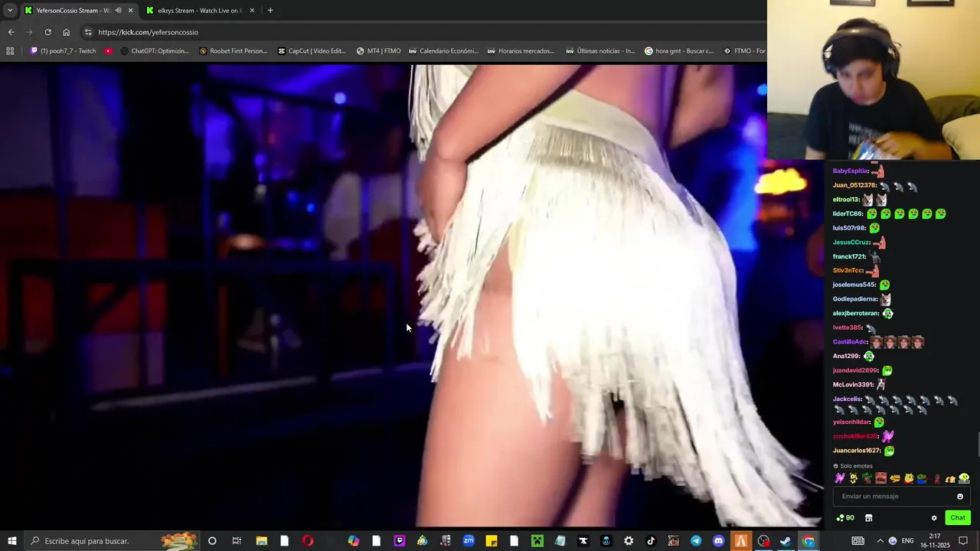Click username Juancarlos1627 in chat
This screenshot has height=551, width=980.
click(x=857, y=451)
